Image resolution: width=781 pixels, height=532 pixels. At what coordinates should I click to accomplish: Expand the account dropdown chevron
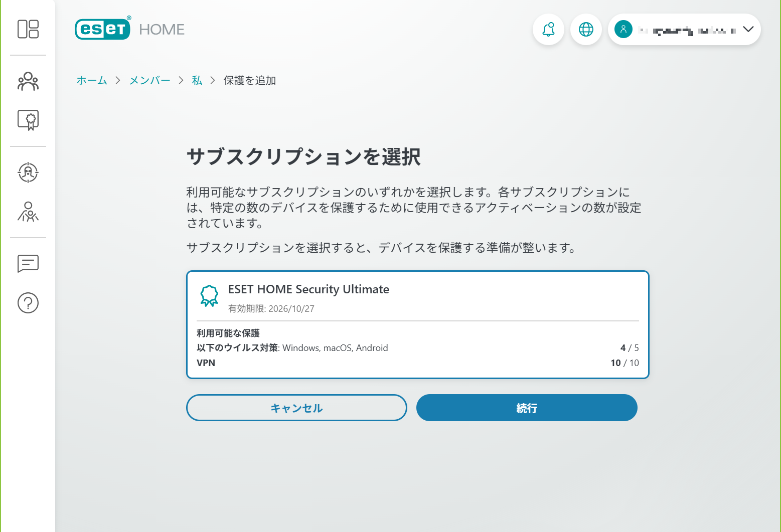pos(748,30)
